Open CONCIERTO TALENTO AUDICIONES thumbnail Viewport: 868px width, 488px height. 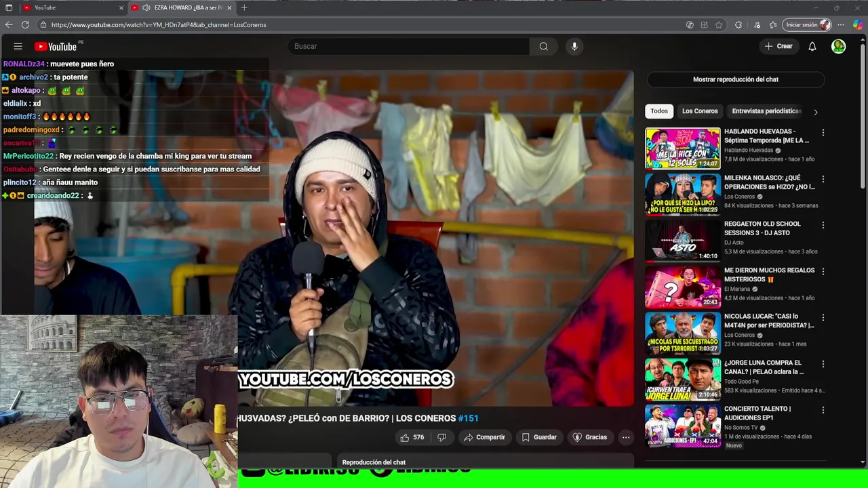(x=683, y=426)
